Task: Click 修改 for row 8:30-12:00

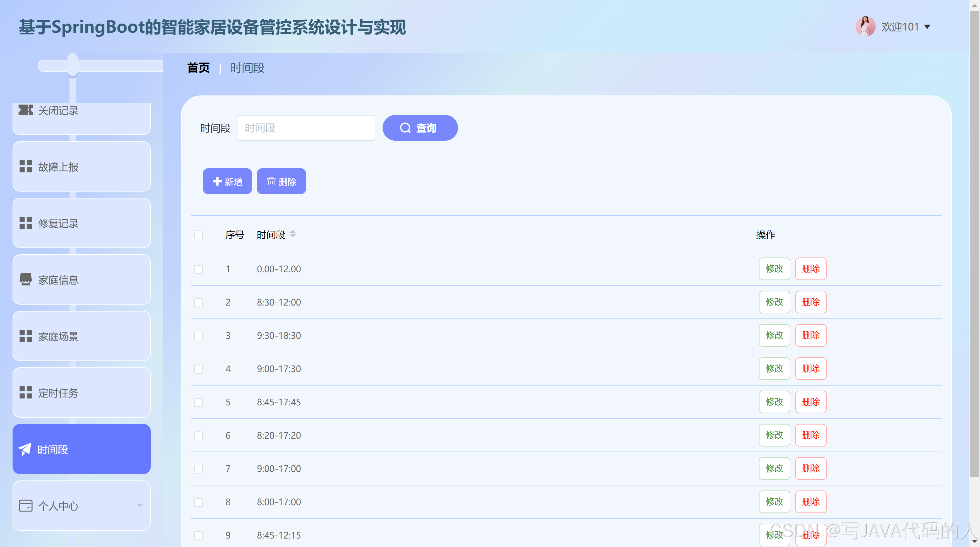Action: 774,302
